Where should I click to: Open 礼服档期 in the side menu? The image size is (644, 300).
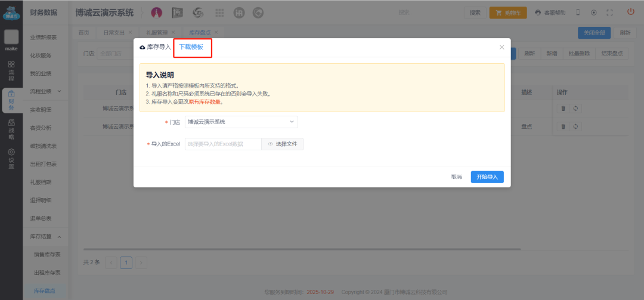(41, 182)
